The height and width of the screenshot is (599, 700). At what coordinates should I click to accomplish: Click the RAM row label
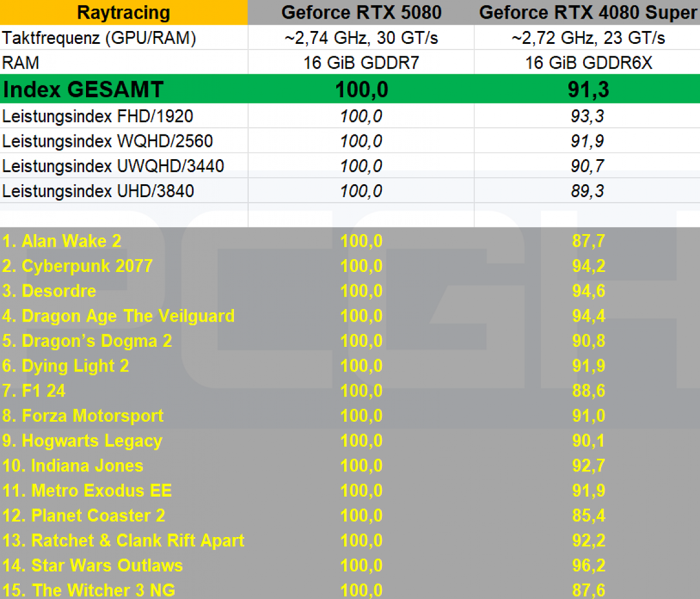click(x=20, y=63)
